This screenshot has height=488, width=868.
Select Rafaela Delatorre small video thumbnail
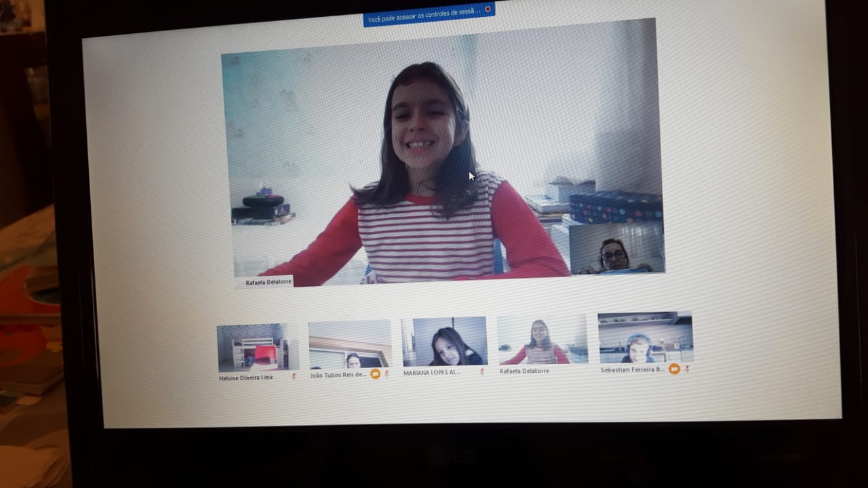point(542,339)
